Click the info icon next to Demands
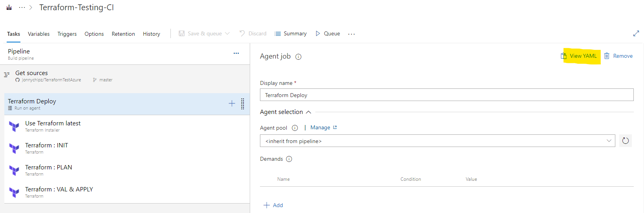 (289, 159)
